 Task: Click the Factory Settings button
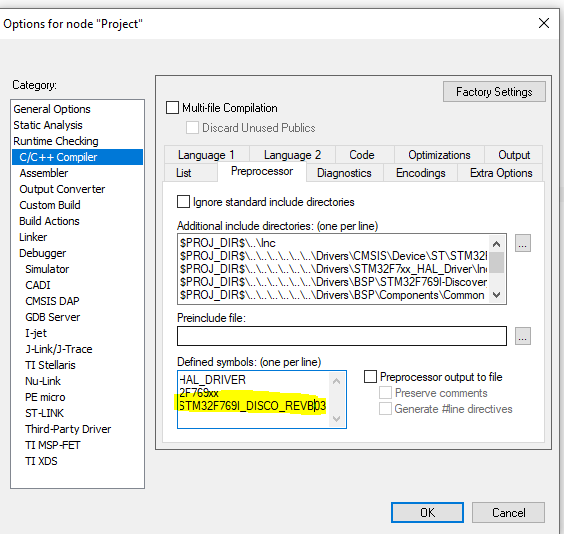pyautogui.click(x=494, y=92)
